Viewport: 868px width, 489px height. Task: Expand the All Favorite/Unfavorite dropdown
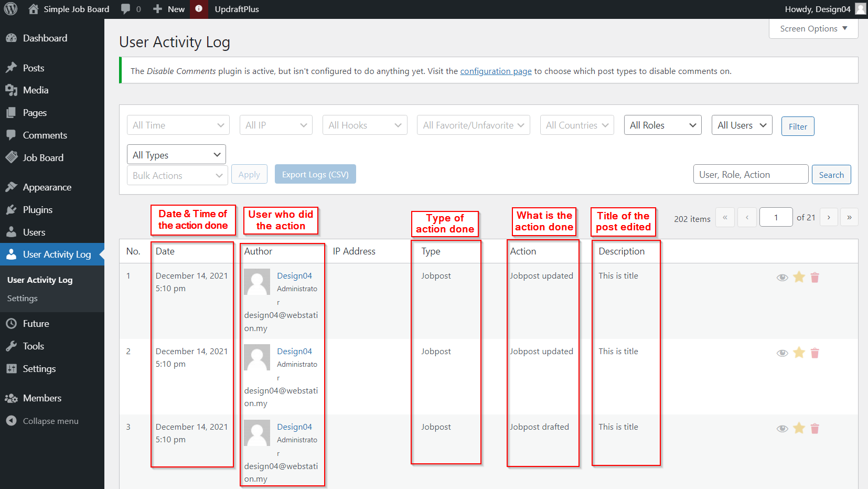click(474, 125)
